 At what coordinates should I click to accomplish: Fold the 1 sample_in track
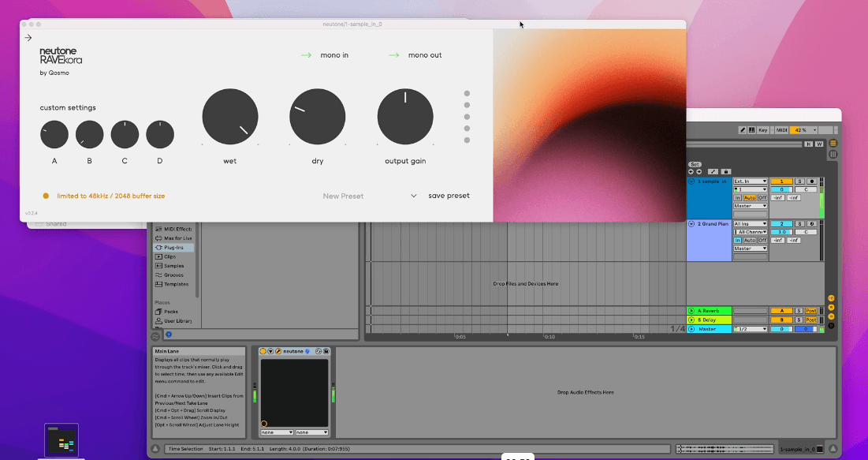tap(691, 181)
